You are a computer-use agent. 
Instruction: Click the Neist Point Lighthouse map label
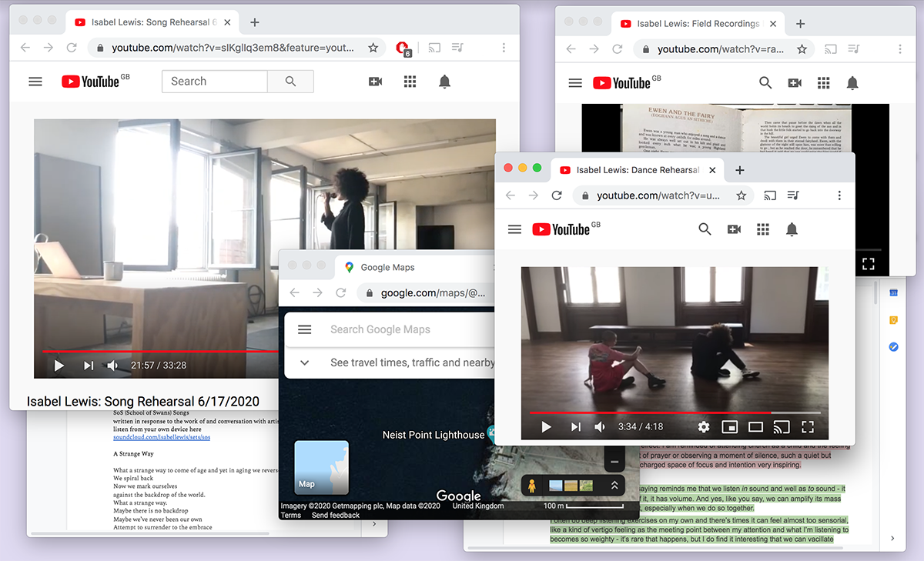(x=434, y=435)
